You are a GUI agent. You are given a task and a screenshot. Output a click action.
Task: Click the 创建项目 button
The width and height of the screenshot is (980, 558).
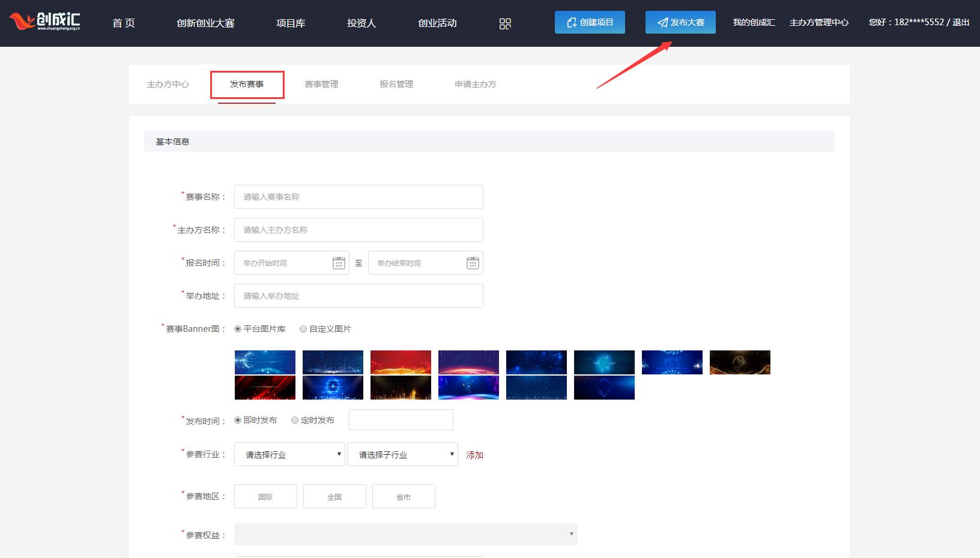pos(590,22)
